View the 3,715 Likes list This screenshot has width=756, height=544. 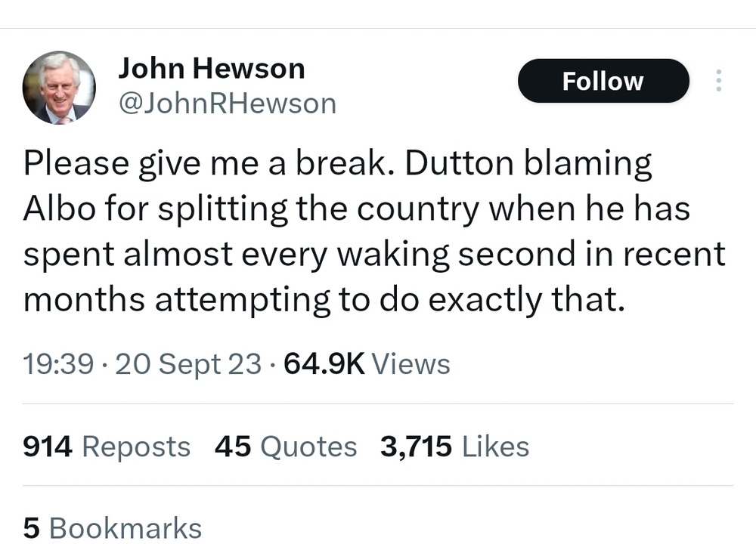click(x=454, y=447)
